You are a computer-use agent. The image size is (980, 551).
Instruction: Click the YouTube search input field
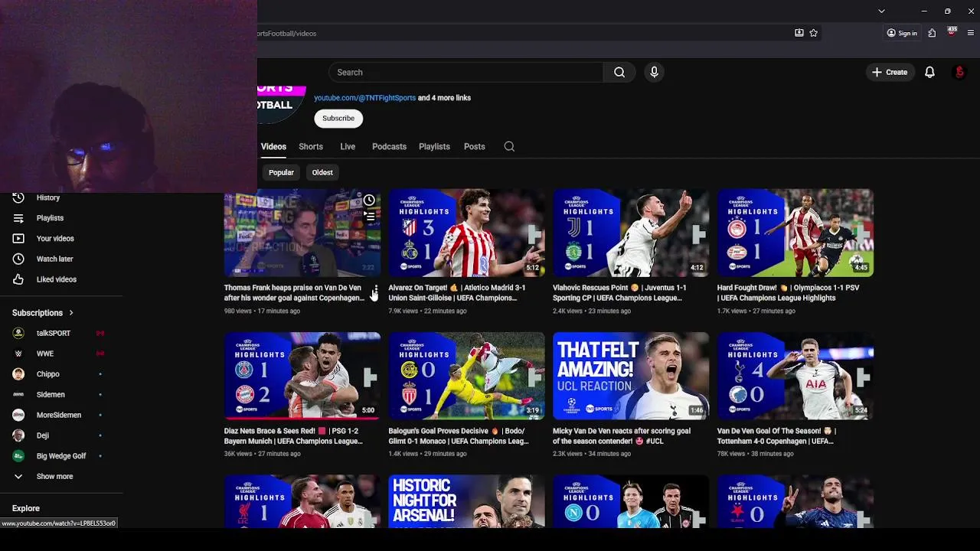465,72
